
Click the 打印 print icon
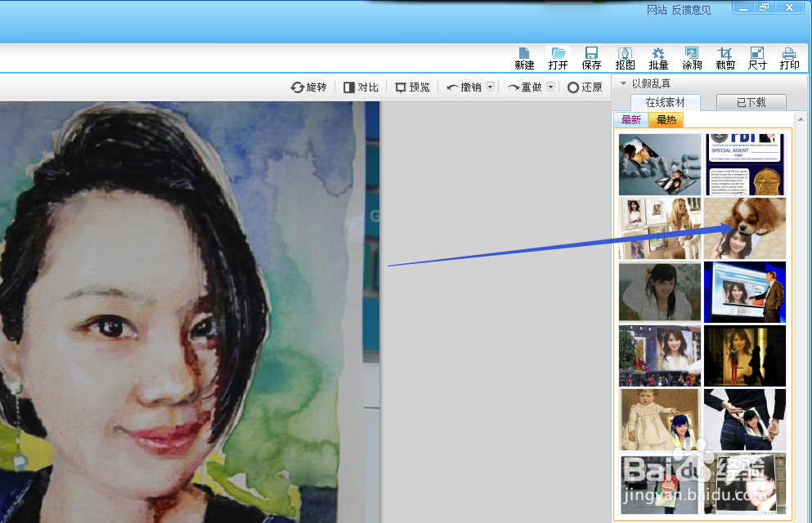coord(789,59)
